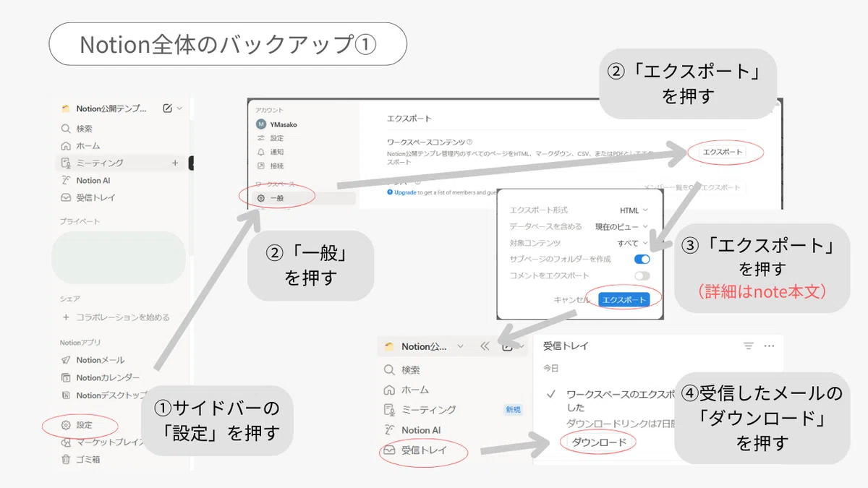
Task: Click the new page compose icon beside Notion公開テンプ…
Action: pyautogui.click(x=168, y=108)
